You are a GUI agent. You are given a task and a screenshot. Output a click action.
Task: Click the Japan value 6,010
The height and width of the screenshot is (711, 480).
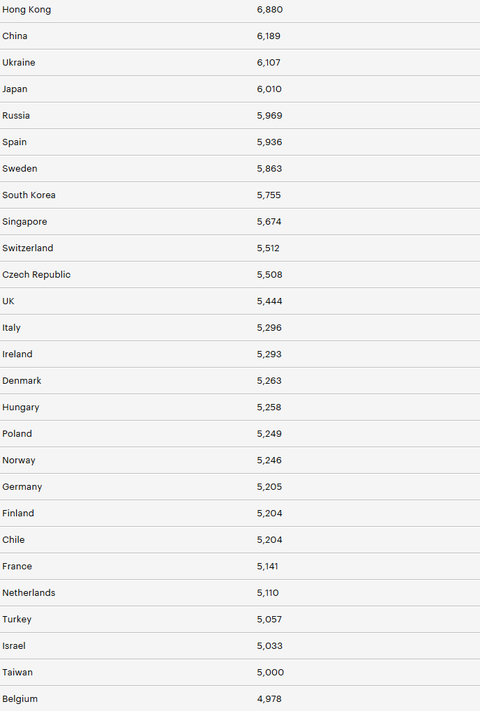point(269,89)
